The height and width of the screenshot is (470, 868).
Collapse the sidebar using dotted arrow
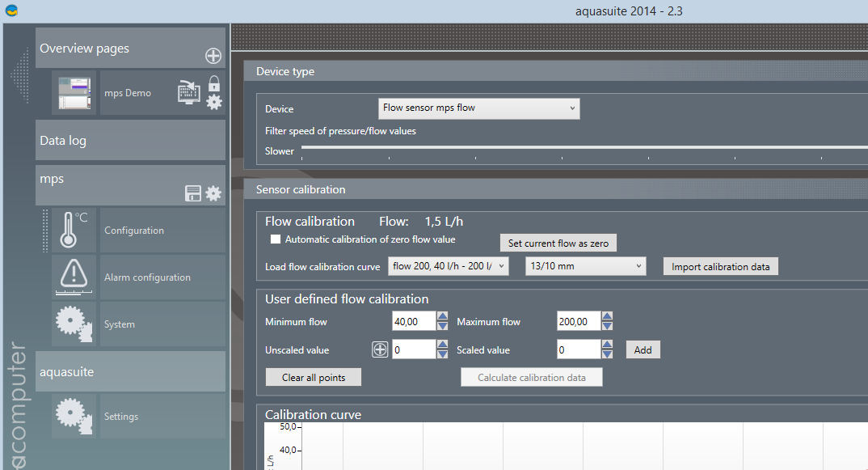20,75
